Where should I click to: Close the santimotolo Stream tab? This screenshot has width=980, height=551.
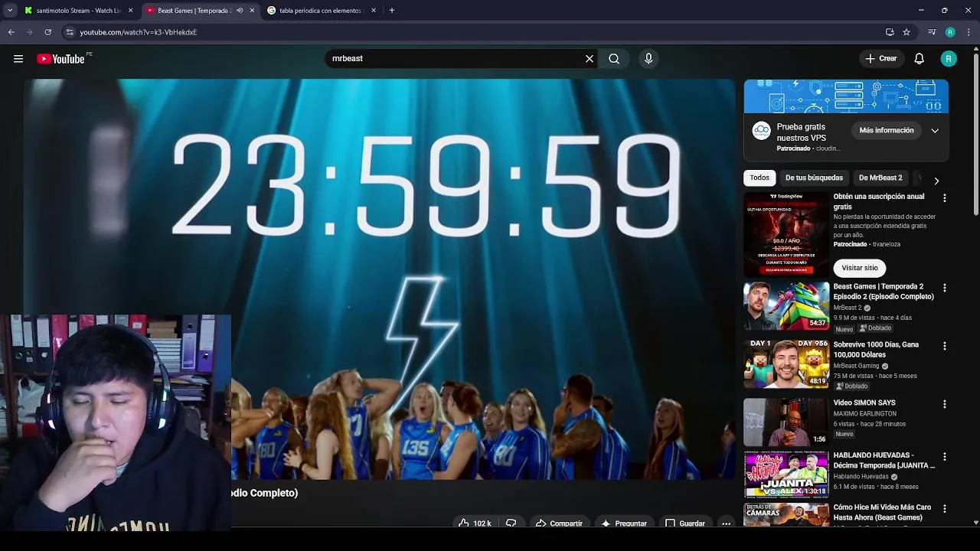coord(130,11)
